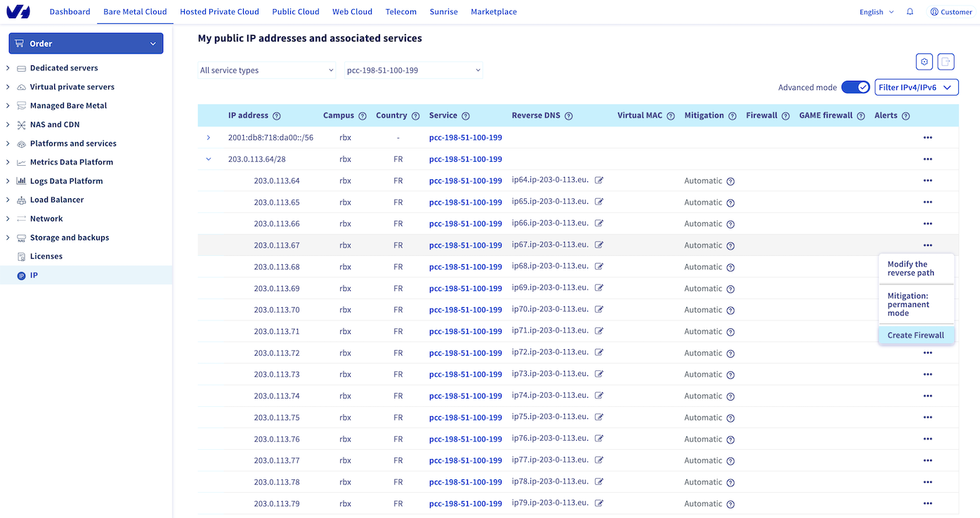980x518 pixels.
Task: Click Mitigation info icon for 203.0.113.70
Action: point(731,310)
